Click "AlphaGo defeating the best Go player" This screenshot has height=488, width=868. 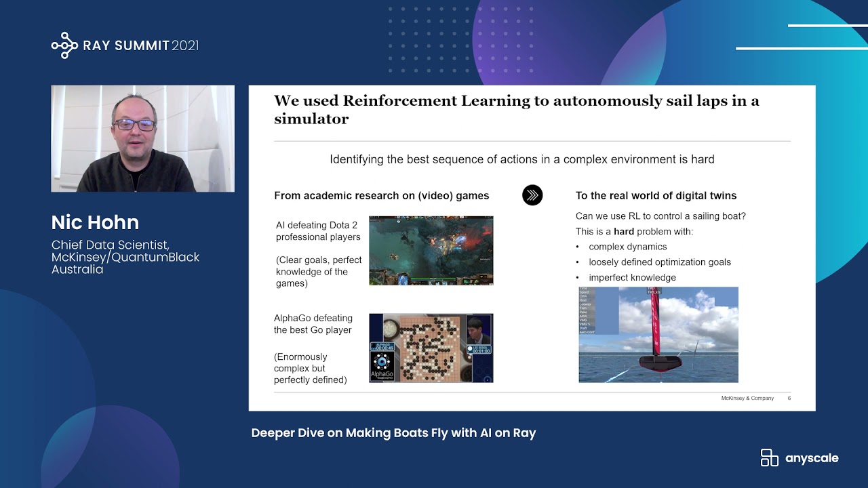coord(313,324)
